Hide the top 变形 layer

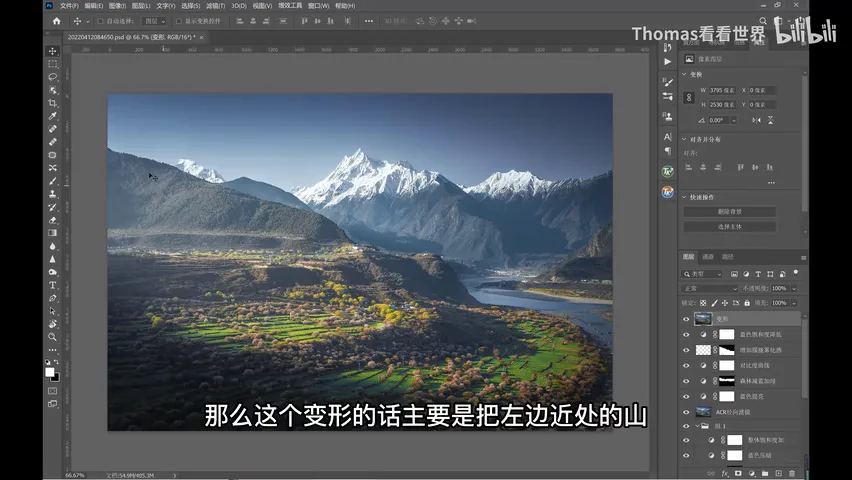686,319
